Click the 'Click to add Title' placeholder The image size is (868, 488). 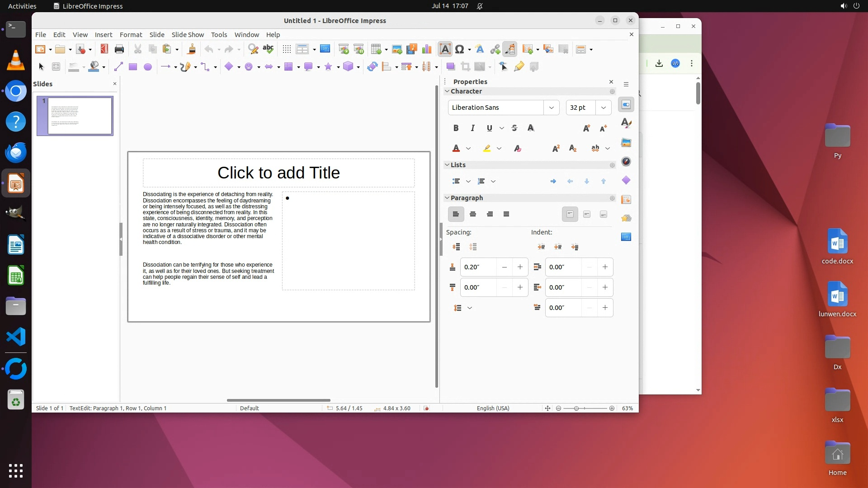click(x=278, y=173)
